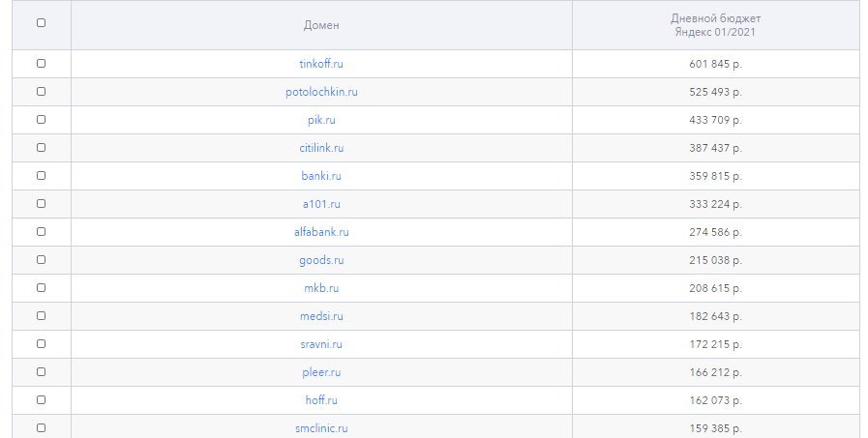Open the pik.ru domain link
The image size is (868, 438).
(x=321, y=120)
